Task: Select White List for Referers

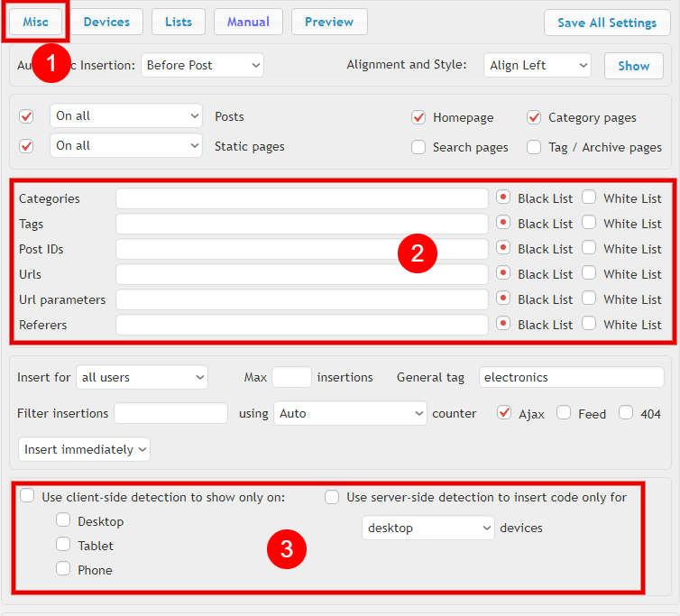Action: (x=589, y=323)
